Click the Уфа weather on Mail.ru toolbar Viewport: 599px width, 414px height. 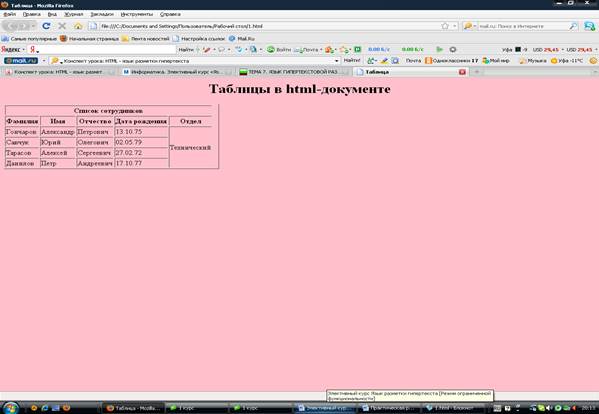(x=567, y=61)
